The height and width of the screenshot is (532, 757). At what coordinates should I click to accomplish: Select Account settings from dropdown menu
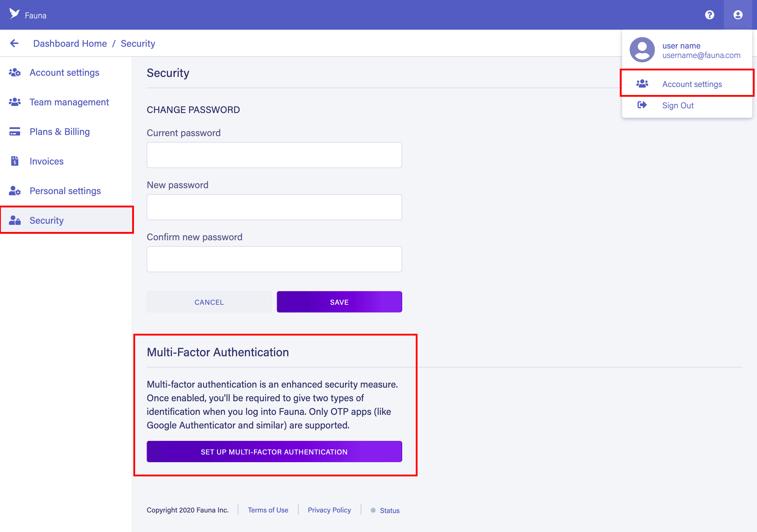(689, 84)
